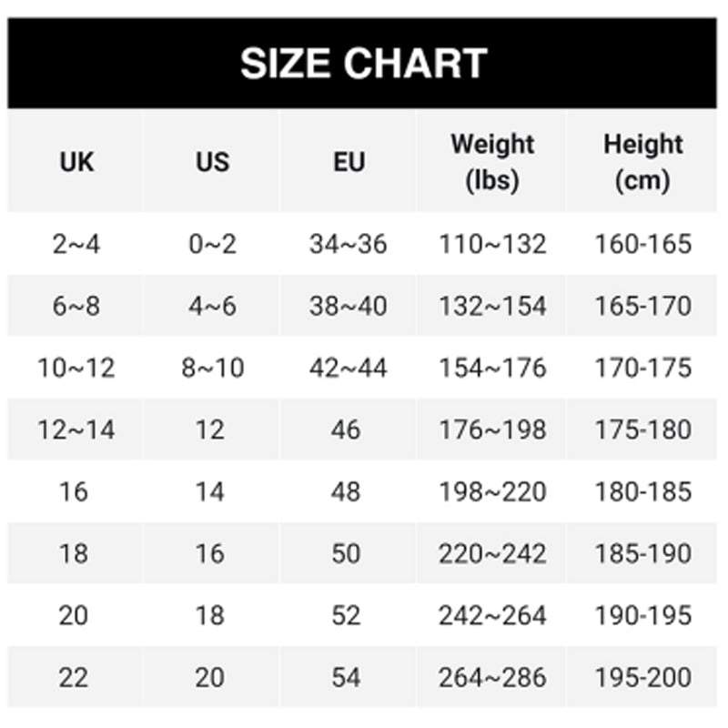Select weight range 154~176 cell
Viewport: 728px width, 728px height.
pyautogui.click(x=492, y=368)
